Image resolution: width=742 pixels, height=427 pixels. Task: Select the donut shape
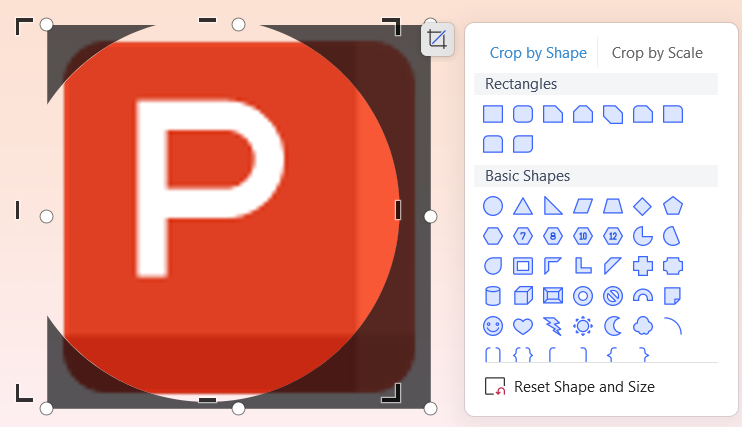[x=583, y=296]
